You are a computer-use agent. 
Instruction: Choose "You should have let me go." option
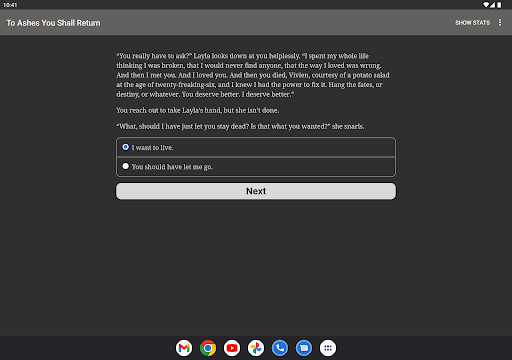[x=256, y=167]
